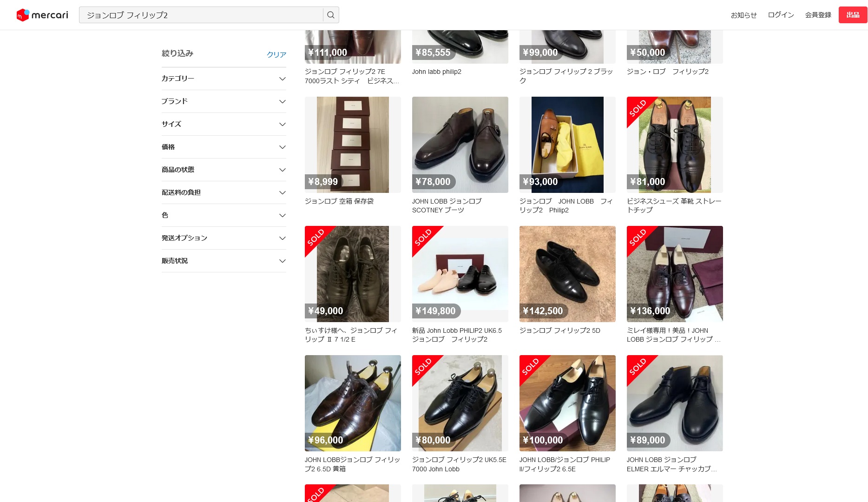Expand the 価格 filter
This screenshot has width=868, height=502.
pyautogui.click(x=224, y=147)
